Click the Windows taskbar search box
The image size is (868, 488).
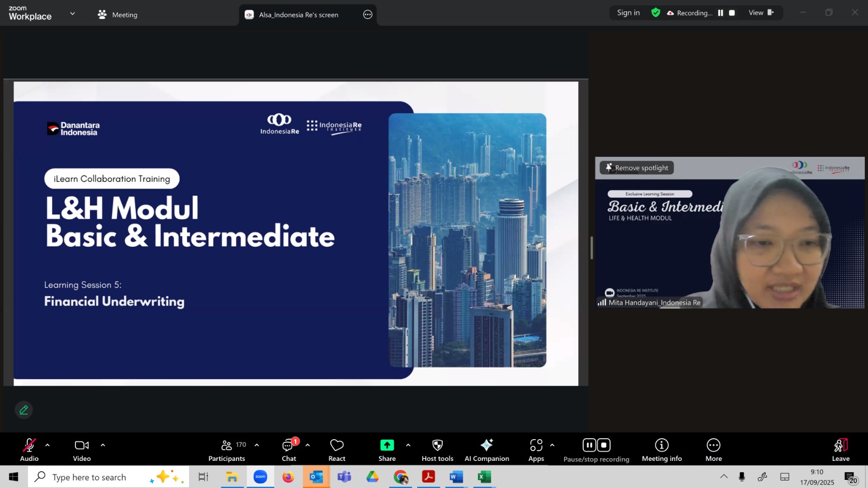90,477
